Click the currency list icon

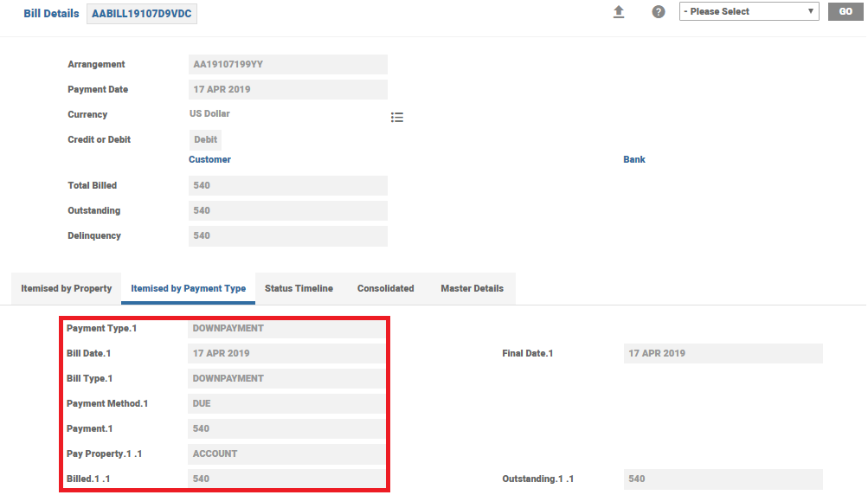[x=397, y=118]
